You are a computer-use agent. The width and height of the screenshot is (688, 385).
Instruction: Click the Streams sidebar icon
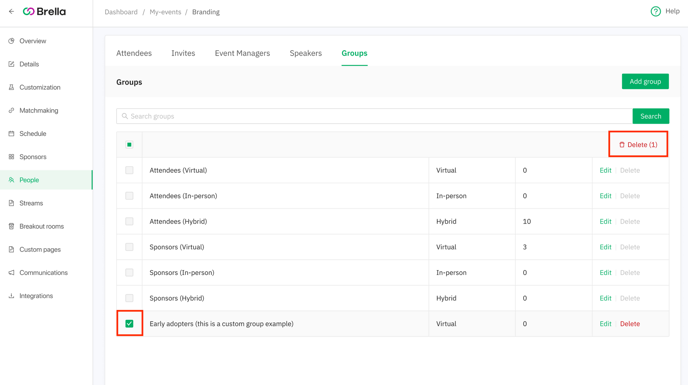tap(11, 203)
